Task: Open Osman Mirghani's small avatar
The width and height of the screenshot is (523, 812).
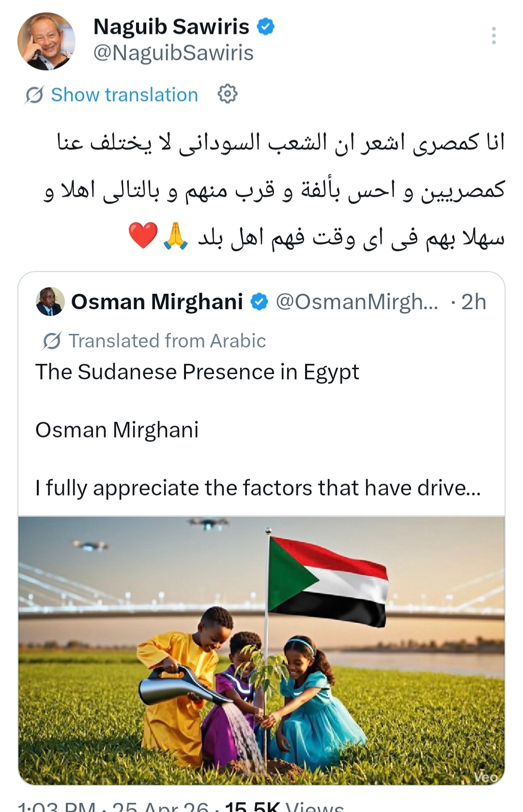Action: tap(50, 301)
